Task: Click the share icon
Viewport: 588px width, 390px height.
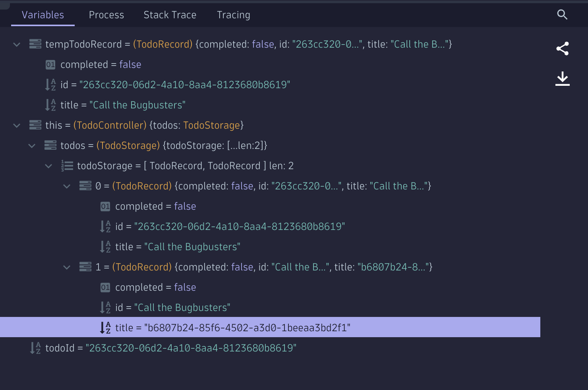Action: [x=562, y=48]
